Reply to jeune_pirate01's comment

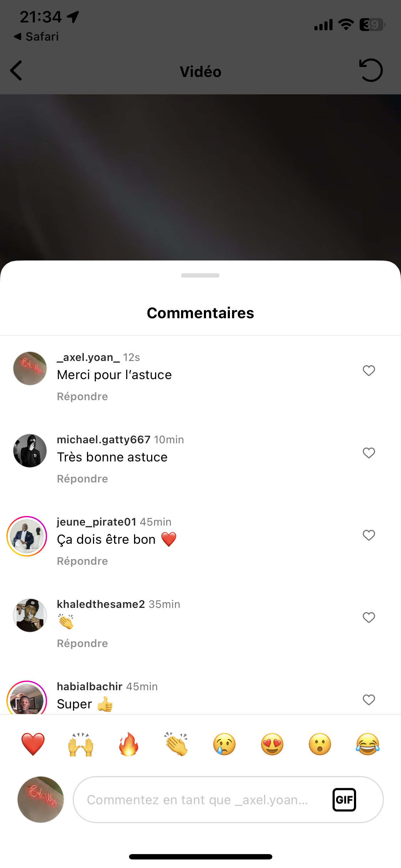click(82, 561)
